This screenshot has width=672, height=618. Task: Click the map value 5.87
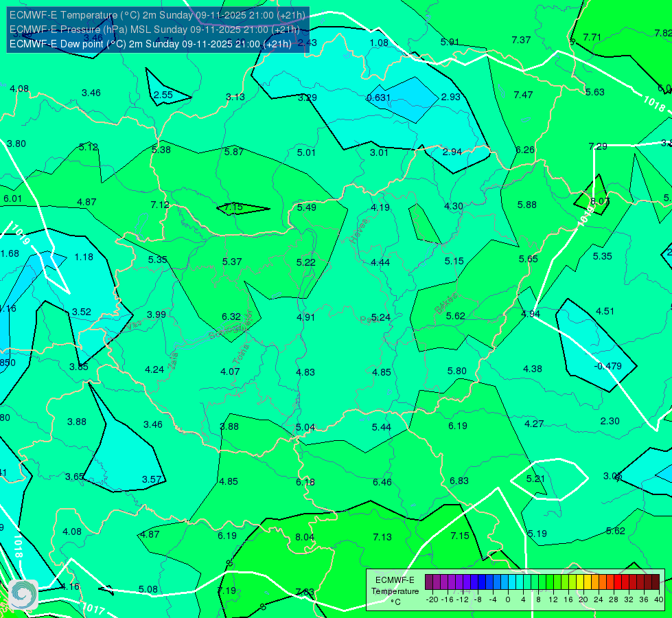[x=234, y=152]
